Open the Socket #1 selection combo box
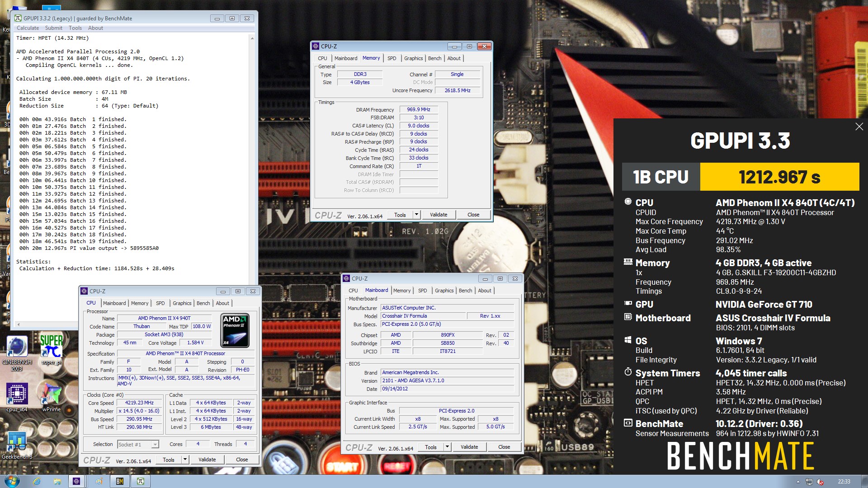Viewport: 868px width, 488px height. [138, 445]
